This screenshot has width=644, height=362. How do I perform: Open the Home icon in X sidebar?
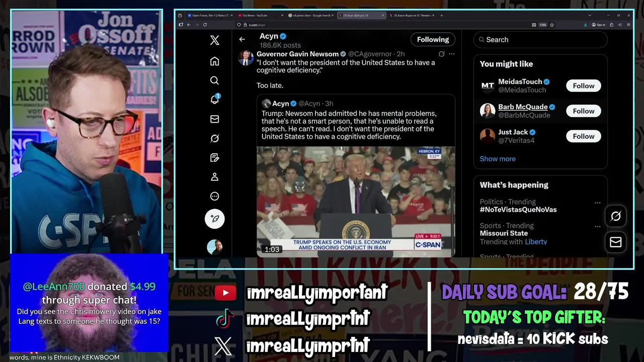pyautogui.click(x=214, y=61)
